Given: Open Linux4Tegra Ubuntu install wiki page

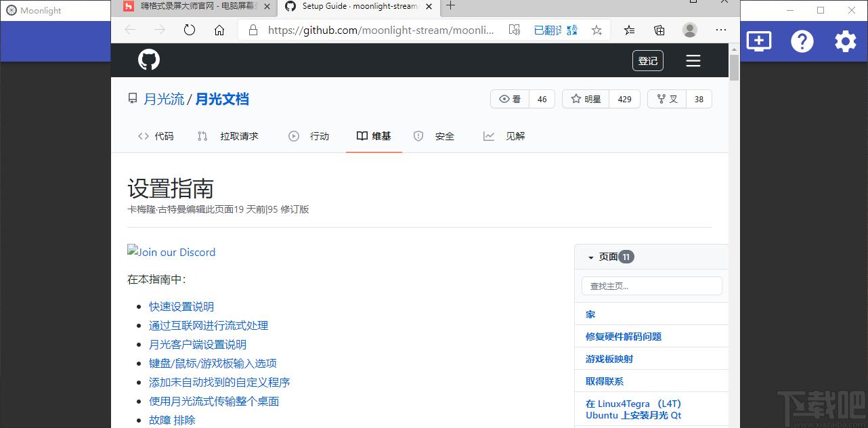Looking at the screenshot, I should tap(633, 410).
